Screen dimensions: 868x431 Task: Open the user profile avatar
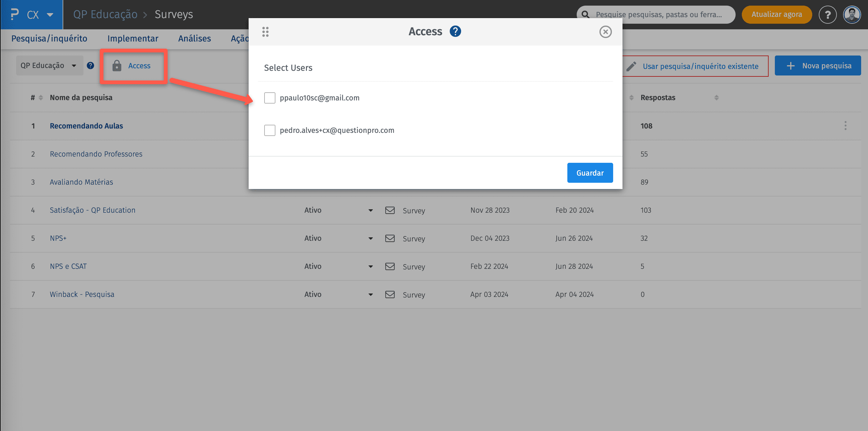click(x=851, y=14)
